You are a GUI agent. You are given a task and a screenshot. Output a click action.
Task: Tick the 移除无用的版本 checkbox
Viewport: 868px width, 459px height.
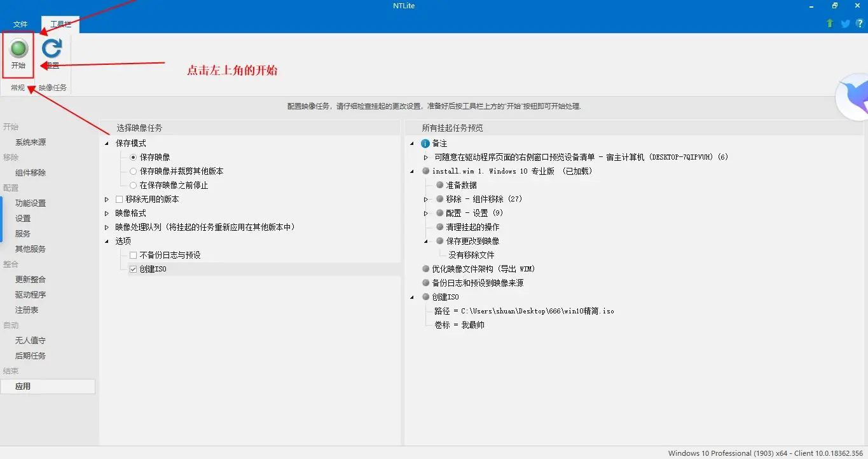tap(119, 199)
